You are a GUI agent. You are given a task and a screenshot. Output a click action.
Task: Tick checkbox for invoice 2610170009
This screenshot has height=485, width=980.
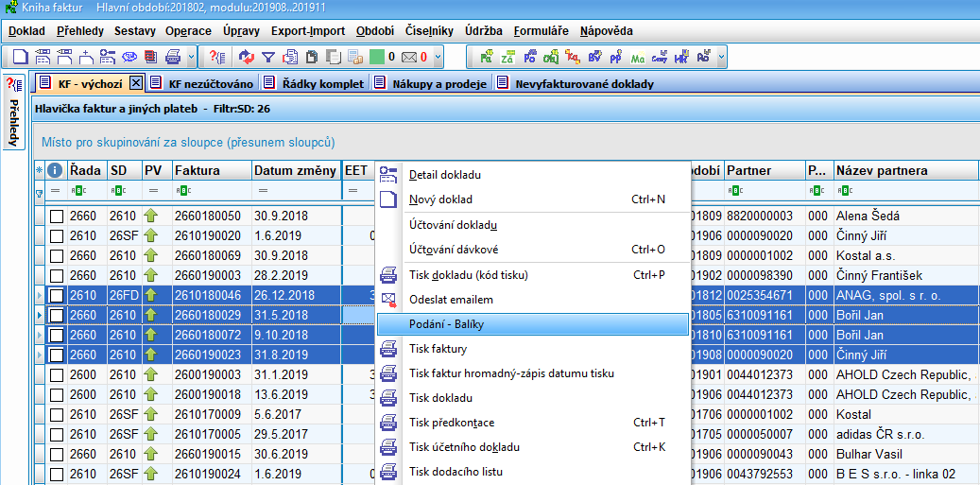57,415
